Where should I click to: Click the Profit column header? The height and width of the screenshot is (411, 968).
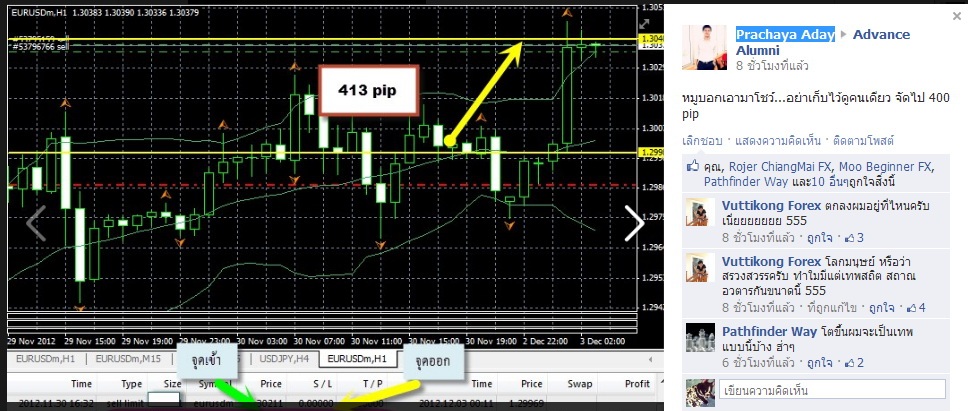pos(637,384)
